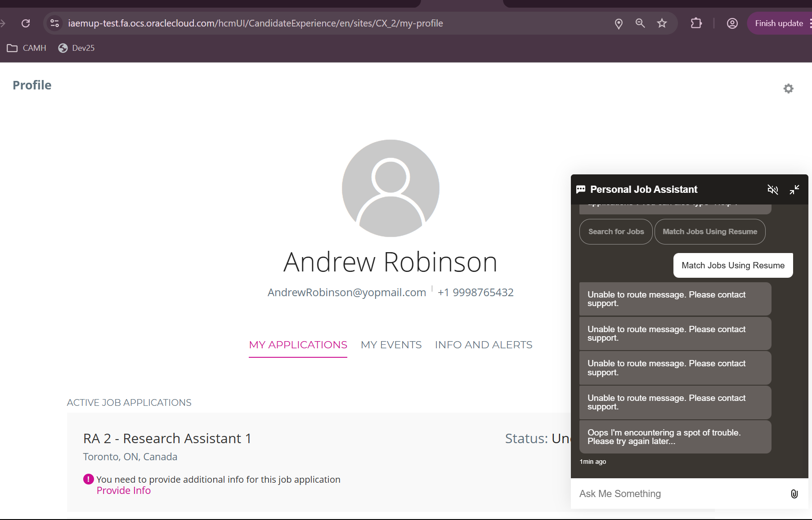Click the sent Match Jobs Using Resume message
The width and height of the screenshot is (812, 520).
(733, 265)
